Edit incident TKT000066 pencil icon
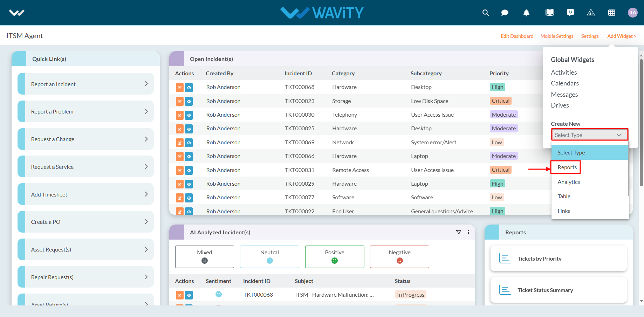The width and height of the screenshot is (644, 317). click(179, 157)
